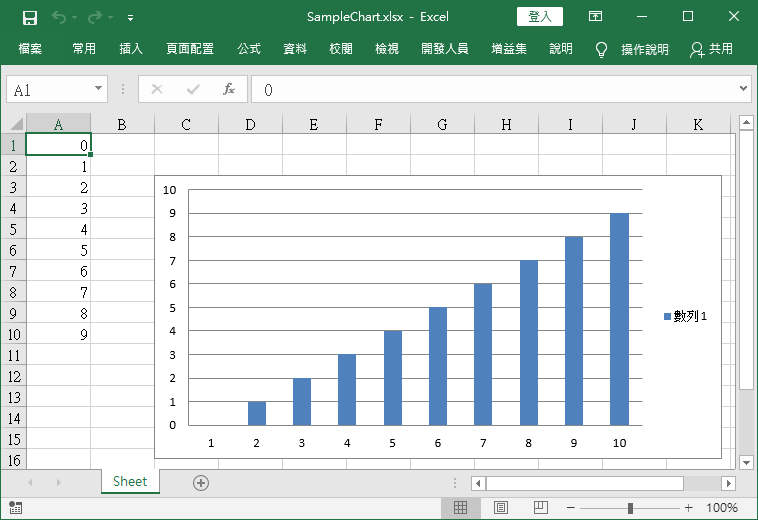
Task: Click the formula bar input showing 0
Action: pyautogui.click(x=493, y=89)
